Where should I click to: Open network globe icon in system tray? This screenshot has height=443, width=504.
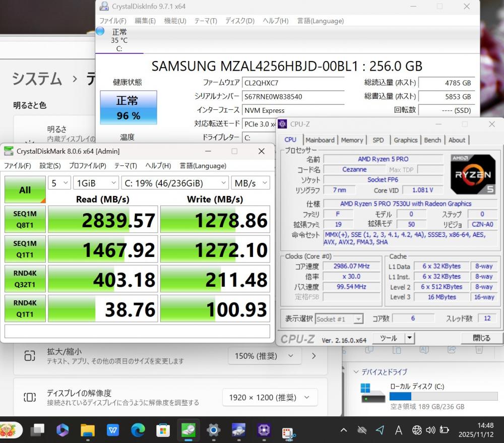(x=417, y=430)
